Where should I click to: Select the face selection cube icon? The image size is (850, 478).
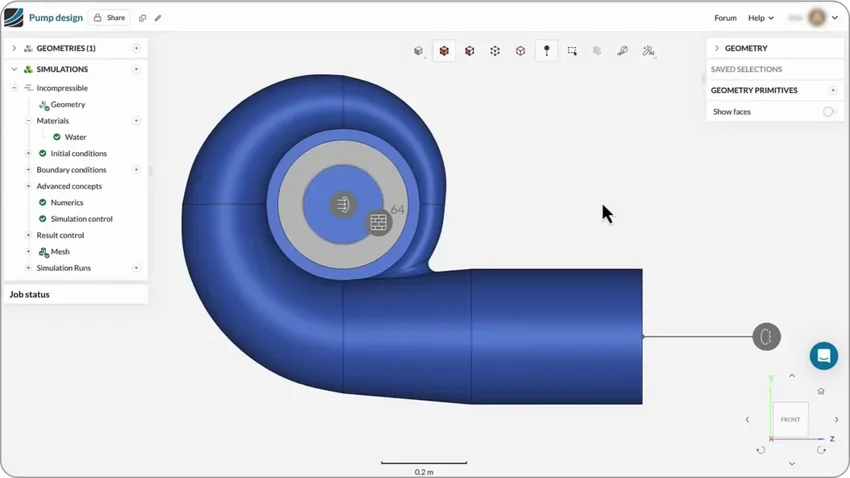click(469, 51)
